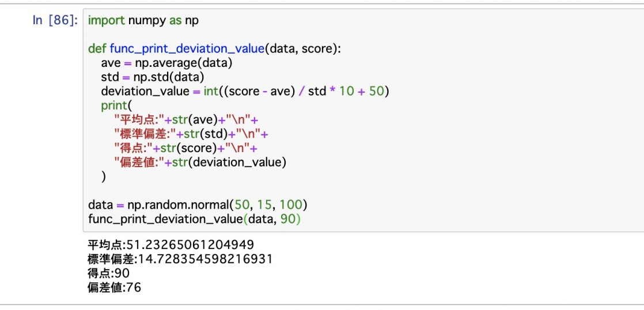Click the output line 平均点:51.23265061204949

pos(171,245)
